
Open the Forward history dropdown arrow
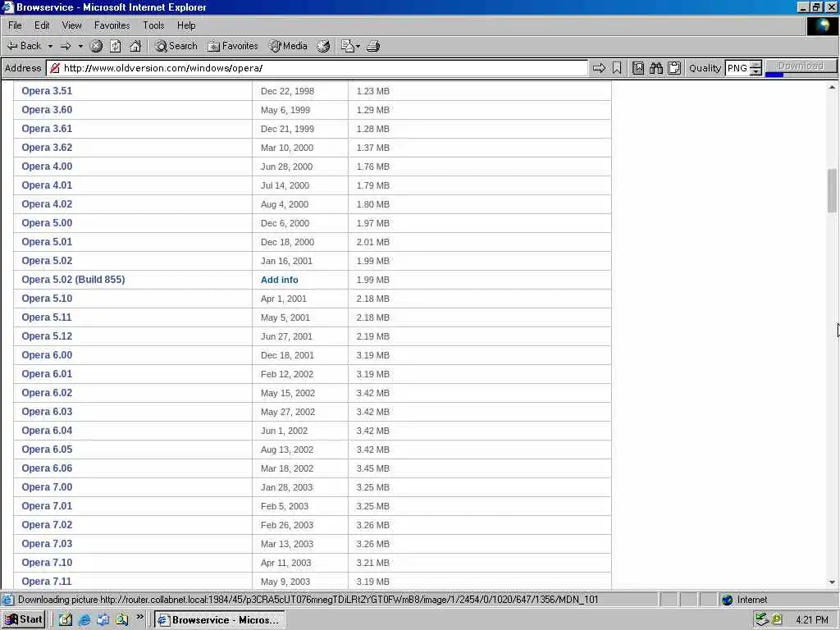point(80,46)
